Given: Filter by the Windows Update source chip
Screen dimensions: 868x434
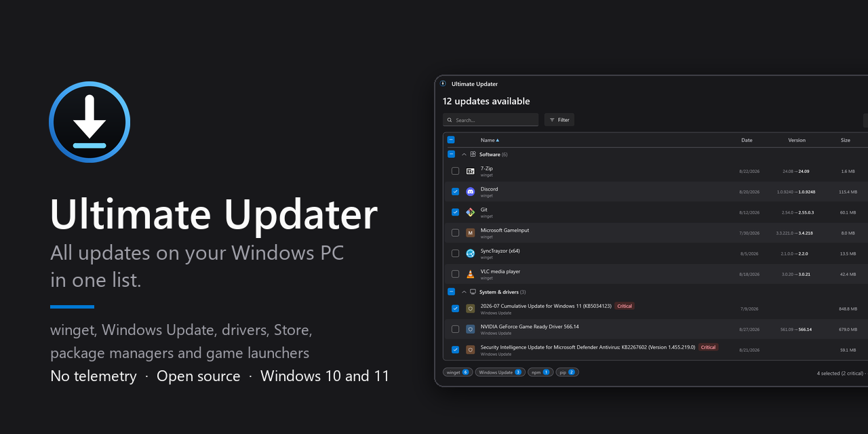Looking at the screenshot, I should 500,372.
